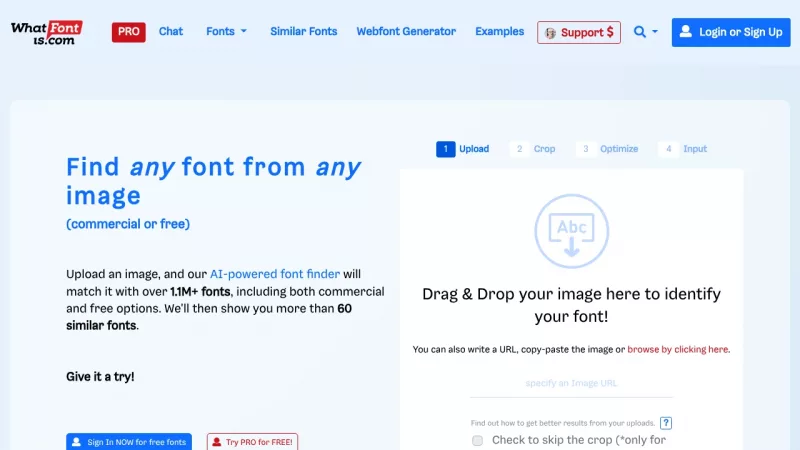Select the Crop step tab
This screenshot has width=800, height=450.
pyautogui.click(x=534, y=149)
